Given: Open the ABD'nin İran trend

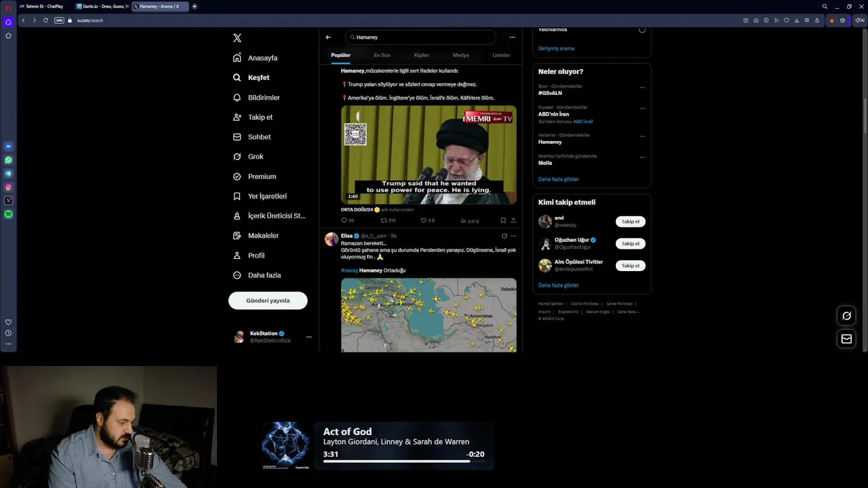Looking at the screenshot, I should 553,114.
